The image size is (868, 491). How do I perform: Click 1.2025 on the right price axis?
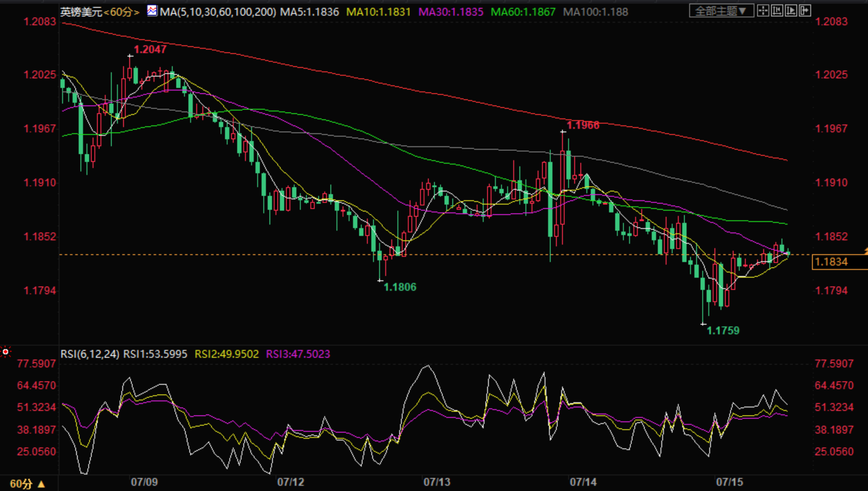tap(831, 74)
